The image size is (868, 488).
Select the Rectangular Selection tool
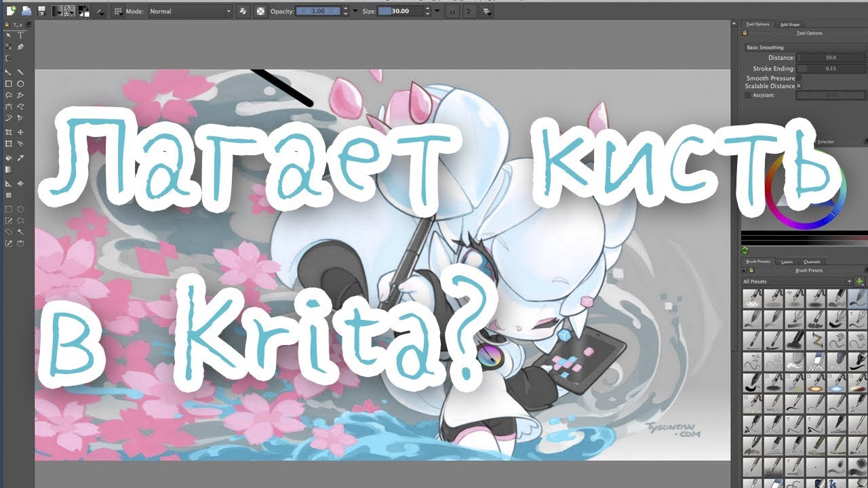[x=8, y=209]
